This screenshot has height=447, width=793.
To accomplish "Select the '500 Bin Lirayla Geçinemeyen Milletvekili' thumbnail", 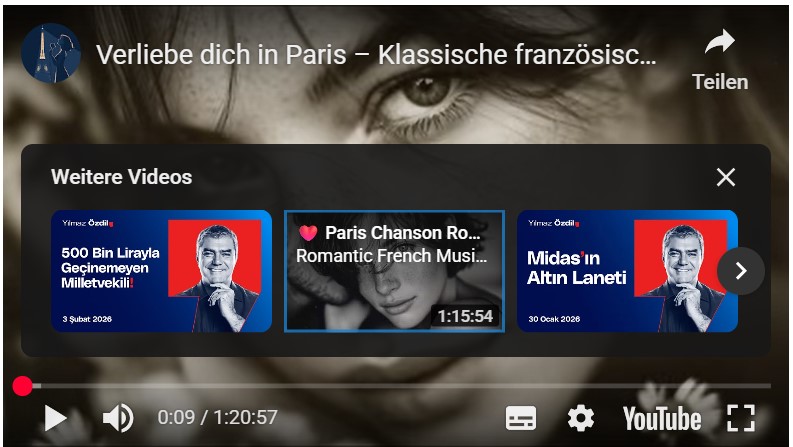I will 161,271.
